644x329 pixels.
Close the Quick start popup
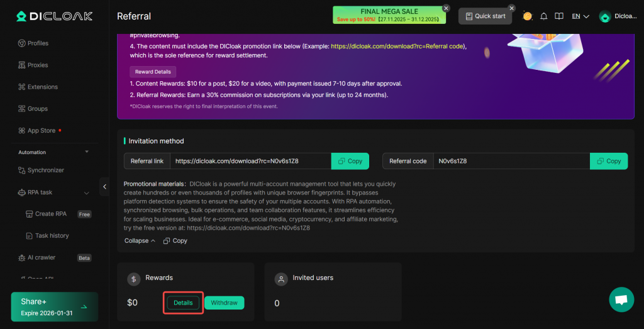pos(511,8)
